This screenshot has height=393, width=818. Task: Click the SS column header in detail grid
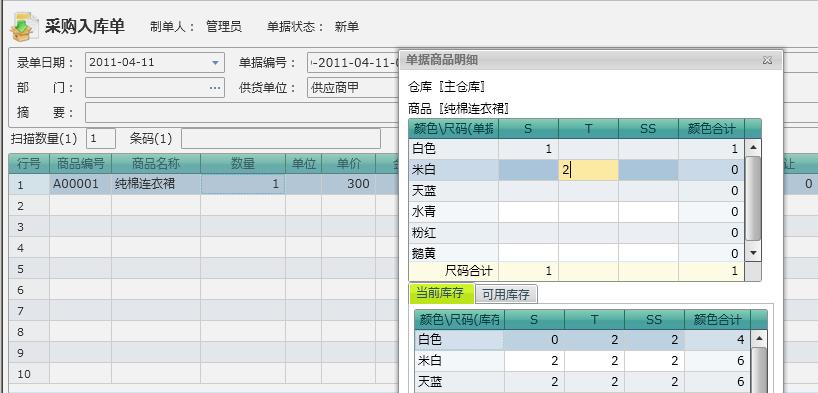(648, 128)
